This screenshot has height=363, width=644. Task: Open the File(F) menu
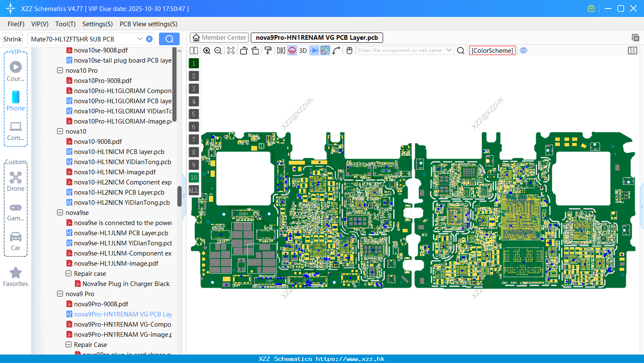pyautogui.click(x=16, y=24)
